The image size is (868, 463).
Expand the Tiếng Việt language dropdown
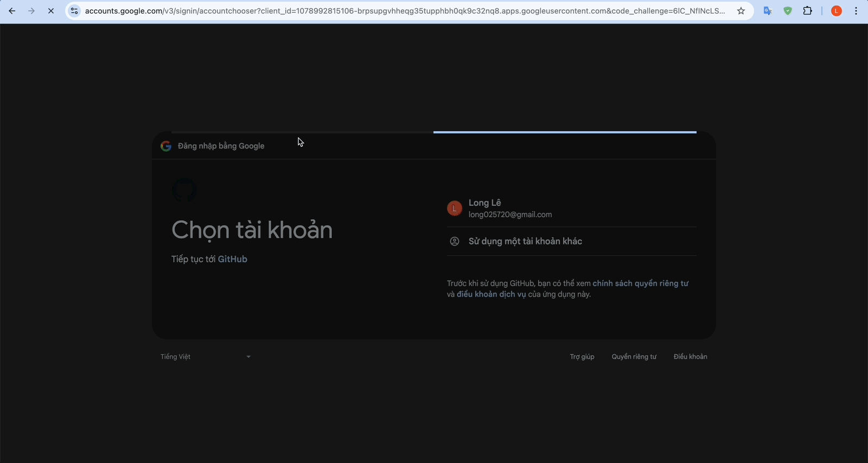[206, 357]
